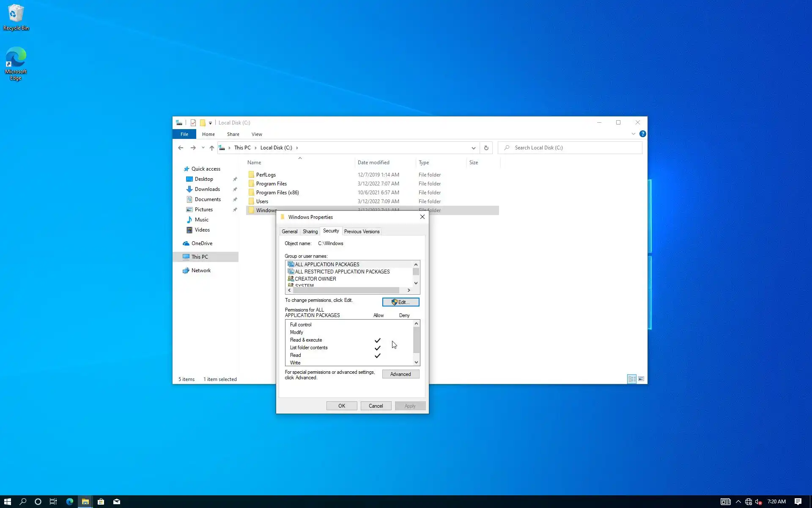The height and width of the screenshot is (508, 812).
Task: Click the Properties icon in quick access toolbar
Action: [193, 123]
